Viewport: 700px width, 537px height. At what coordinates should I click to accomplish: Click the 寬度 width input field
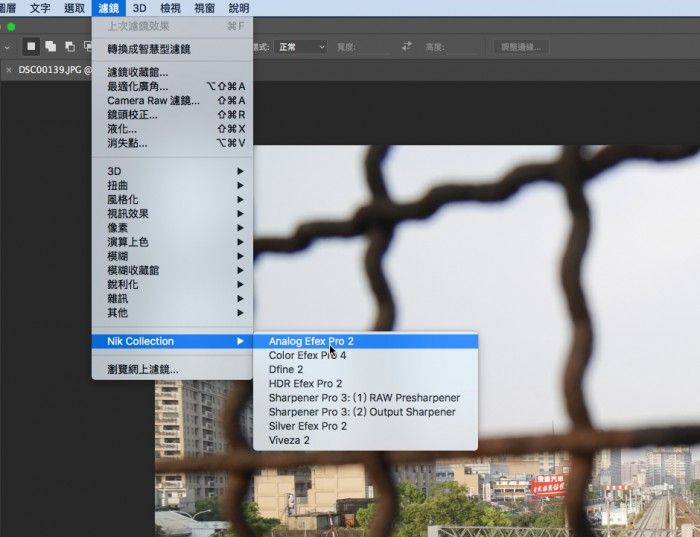pos(374,47)
